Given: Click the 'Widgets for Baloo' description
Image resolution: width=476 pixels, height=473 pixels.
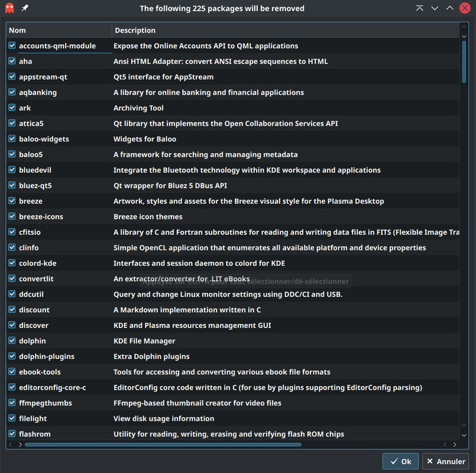Looking at the screenshot, I should point(145,139).
